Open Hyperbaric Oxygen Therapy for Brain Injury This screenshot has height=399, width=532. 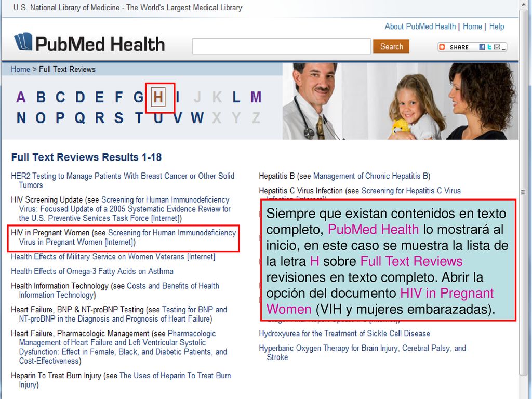362,353
